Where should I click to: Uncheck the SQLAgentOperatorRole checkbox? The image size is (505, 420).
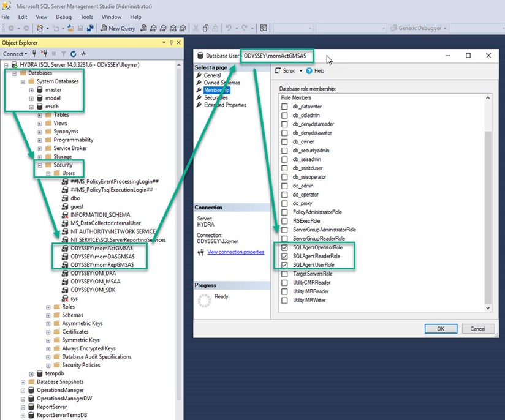[x=284, y=247]
